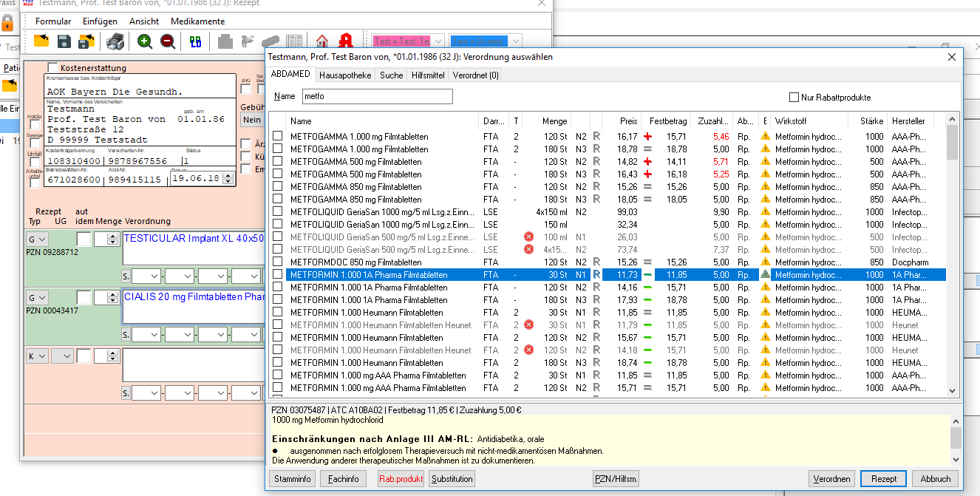Switch to the Suche tab

tap(392, 75)
